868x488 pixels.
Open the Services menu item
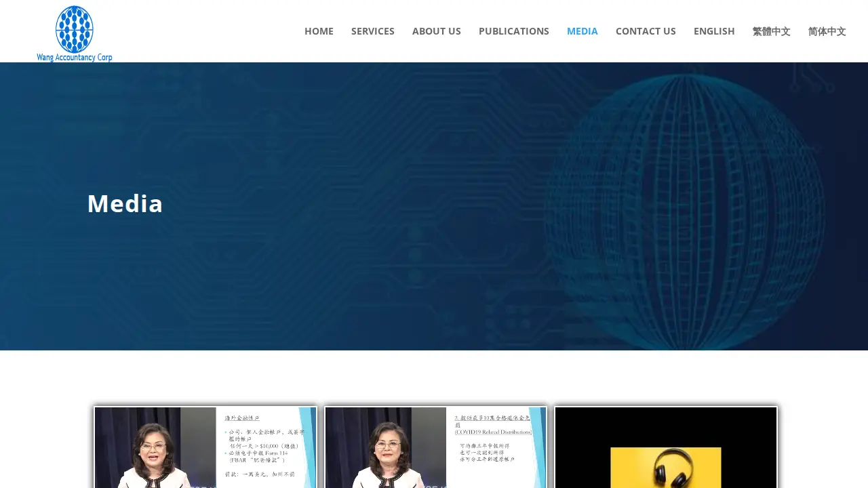[373, 31]
